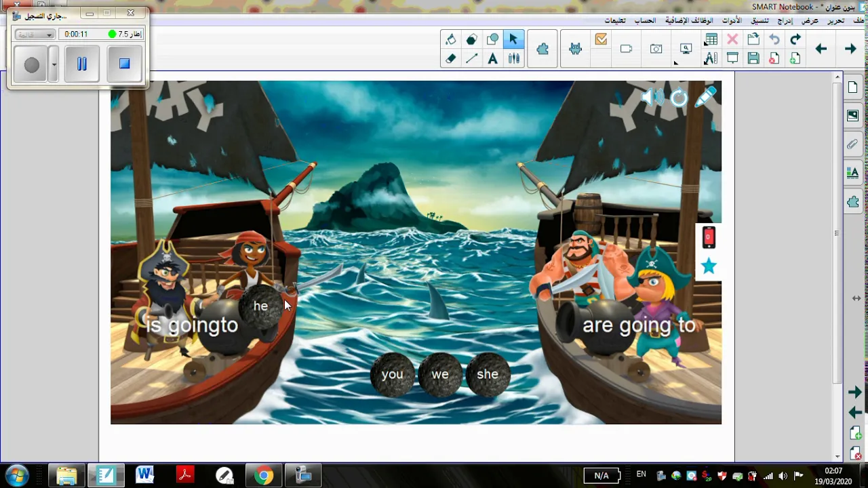Expand record options dropdown arrow

pos(54,65)
